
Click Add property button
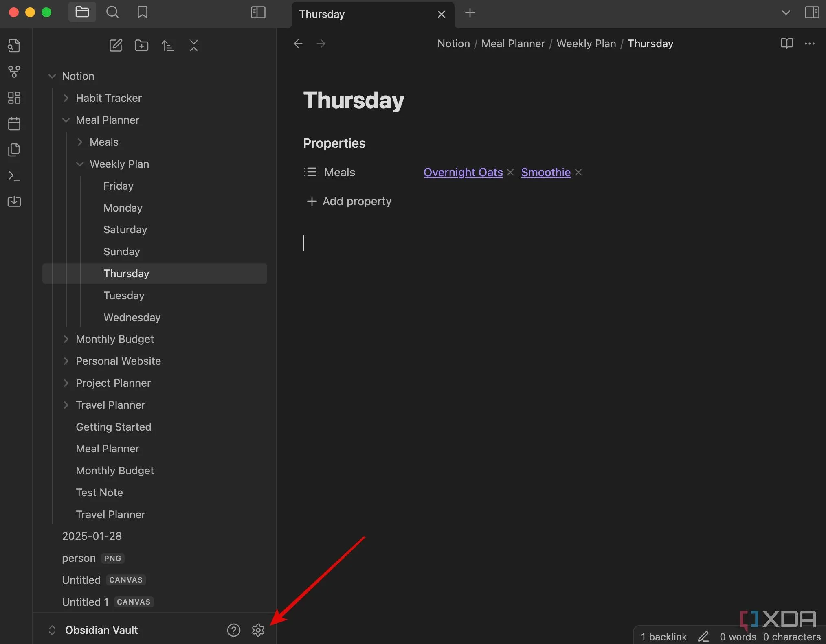[349, 201]
